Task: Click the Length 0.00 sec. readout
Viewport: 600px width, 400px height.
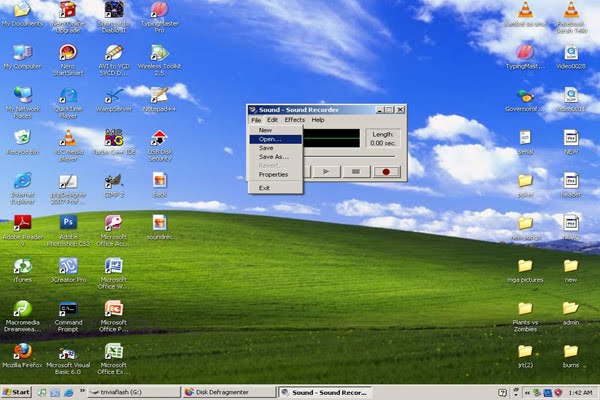Action: pyautogui.click(x=383, y=139)
